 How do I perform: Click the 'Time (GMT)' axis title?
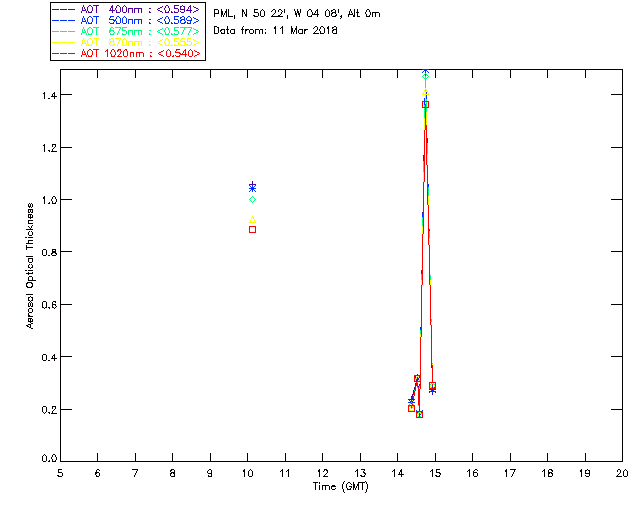point(340,486)
